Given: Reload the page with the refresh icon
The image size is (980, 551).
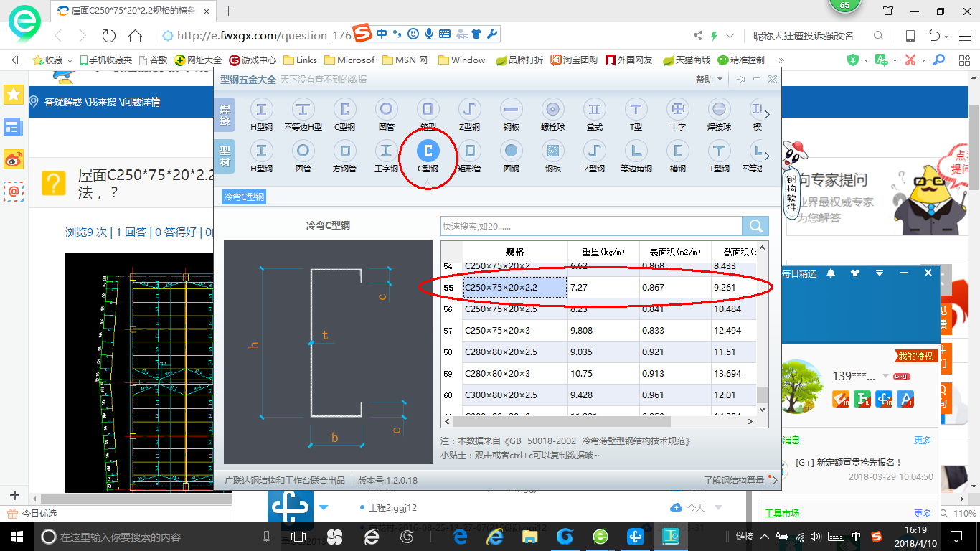Looking at the screenshot, I should click(x=109, y=36).
